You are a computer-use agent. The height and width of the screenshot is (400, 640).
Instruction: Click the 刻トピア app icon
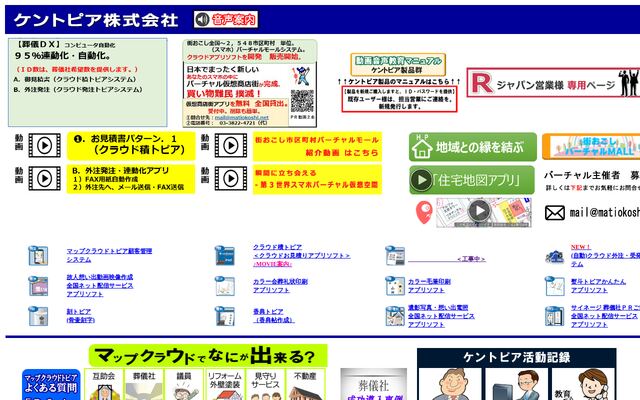coord(38,316)
